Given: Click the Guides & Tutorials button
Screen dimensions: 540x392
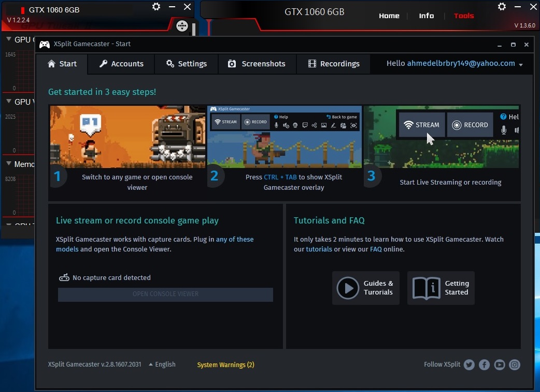Looking at the screenshot, I should pos(365,288).
